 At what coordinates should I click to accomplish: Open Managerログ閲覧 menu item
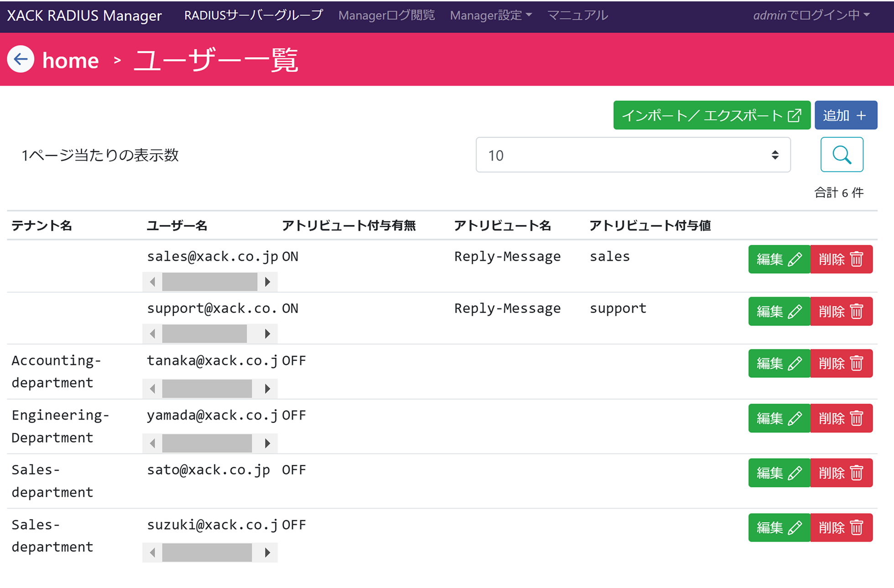[x=386, y=16]
